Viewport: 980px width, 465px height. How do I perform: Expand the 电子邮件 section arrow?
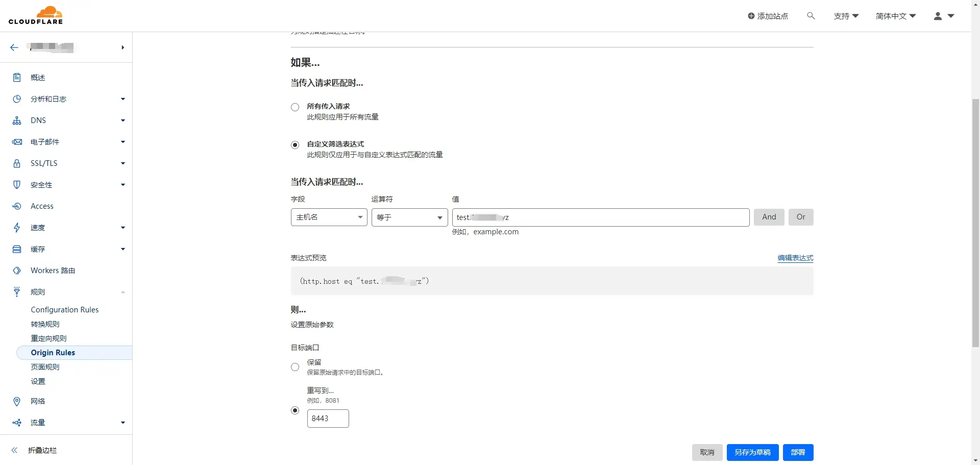pyautogui.click(x=123, y=142)
